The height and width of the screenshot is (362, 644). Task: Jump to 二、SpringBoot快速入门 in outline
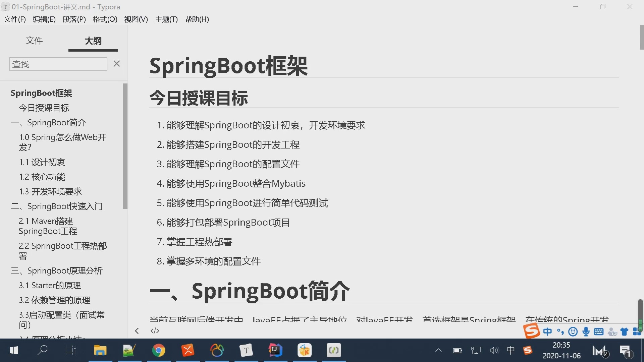coord(57,206)
